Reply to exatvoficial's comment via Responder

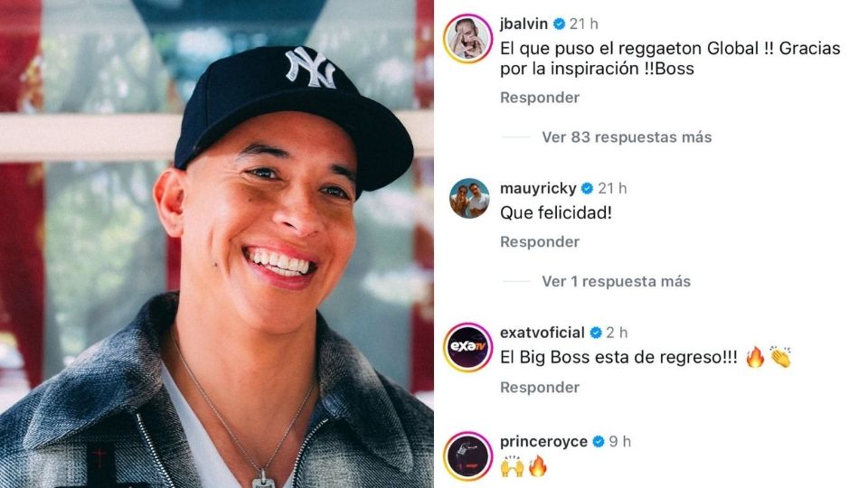pos(540,388)
